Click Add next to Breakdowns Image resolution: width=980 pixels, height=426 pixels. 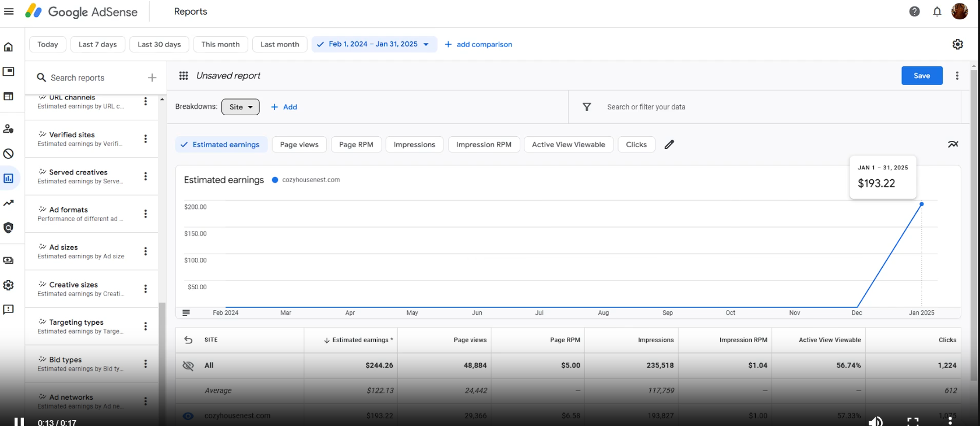point(284,107)
